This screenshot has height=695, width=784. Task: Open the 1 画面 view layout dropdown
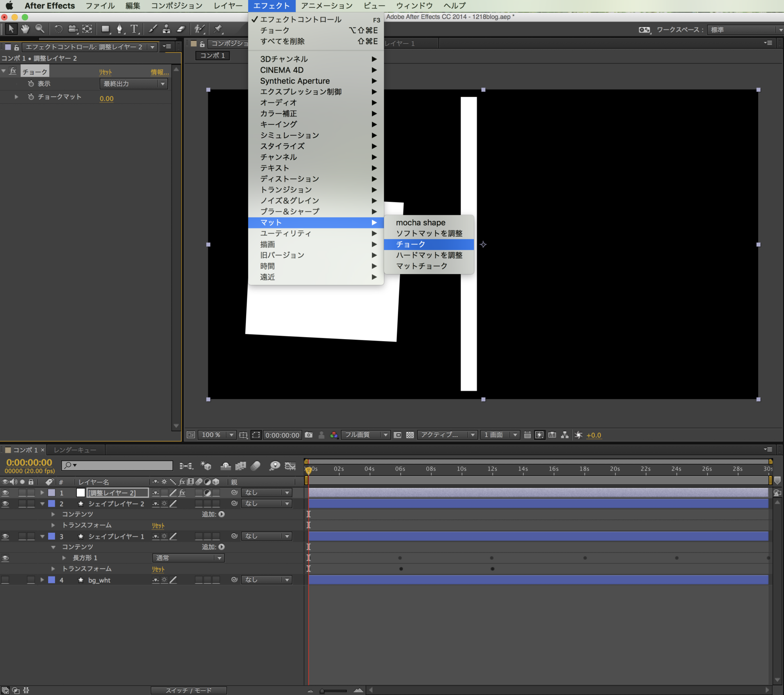pos(500,435)
